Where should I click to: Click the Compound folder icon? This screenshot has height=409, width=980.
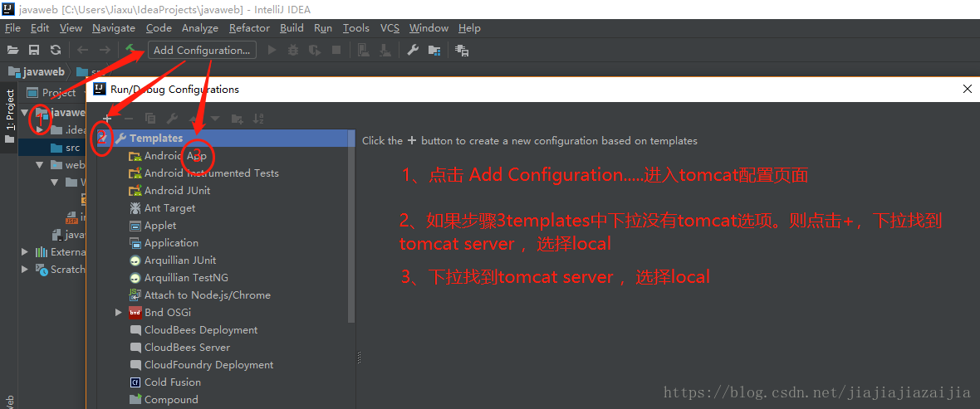coord(135,400)
